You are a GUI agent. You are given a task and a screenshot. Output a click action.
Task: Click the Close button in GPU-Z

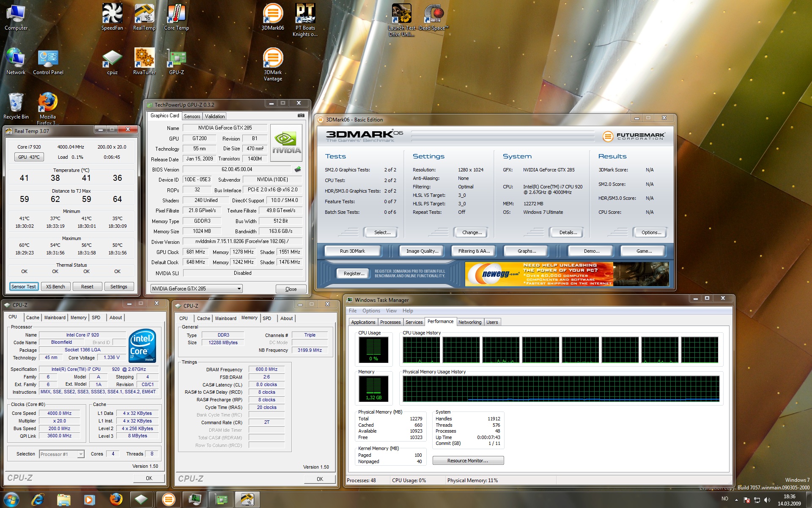pyautogui.click(x=291, y=289)
